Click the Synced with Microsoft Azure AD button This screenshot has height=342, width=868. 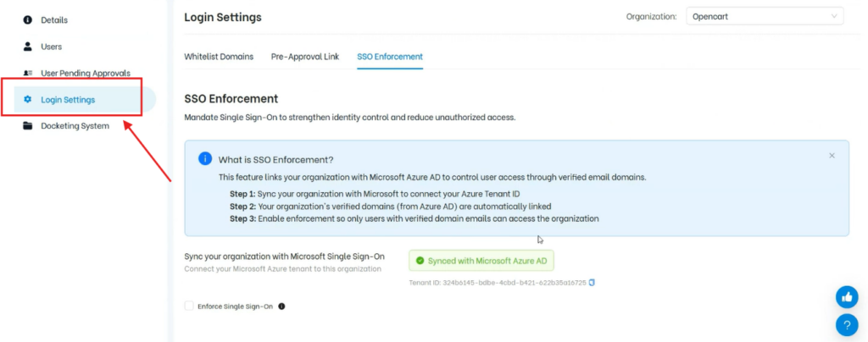coord(481,260)
